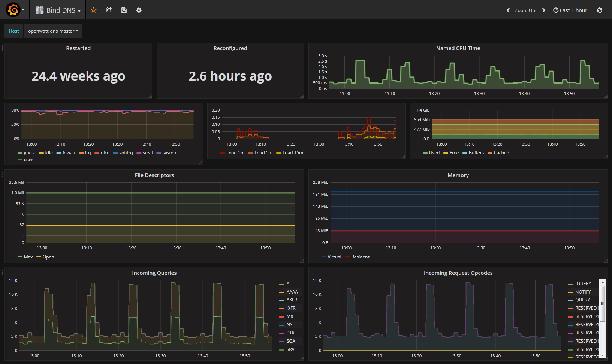Viewport: 612px width, 364px height.
Task: Save the dashboard with the disk icon
Action: click(x=124, y=10)
